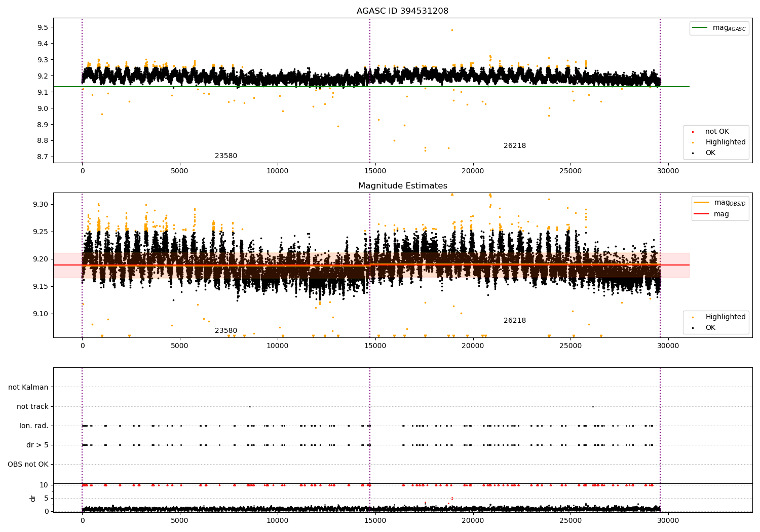Click the 'Ion. rad.' row label

[x=34, y=426]
